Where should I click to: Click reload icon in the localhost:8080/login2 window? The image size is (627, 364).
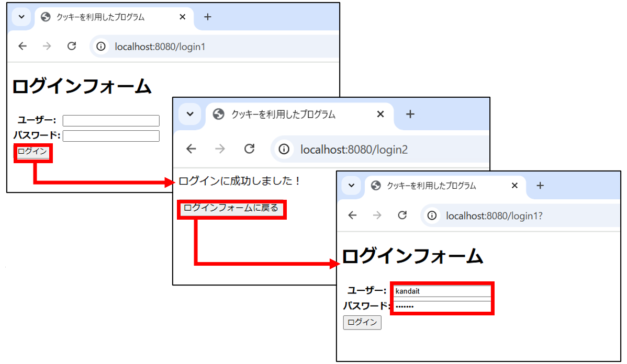(x=250, y=149)
